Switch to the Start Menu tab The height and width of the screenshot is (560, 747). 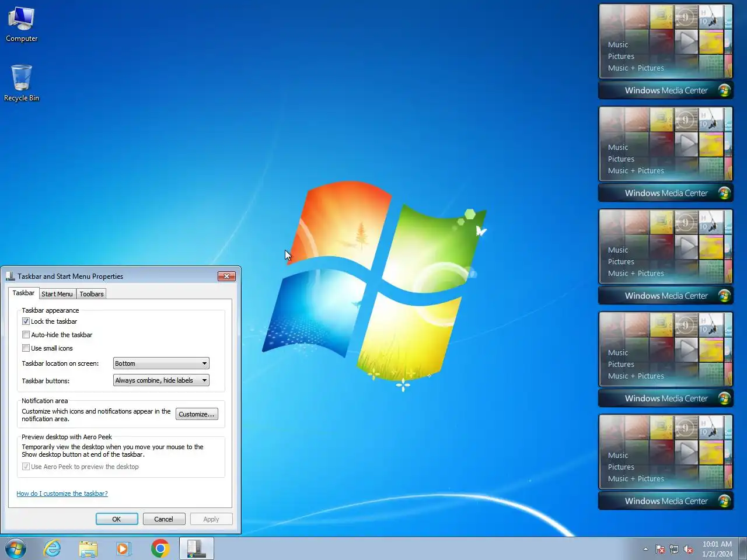click(57, 294)
